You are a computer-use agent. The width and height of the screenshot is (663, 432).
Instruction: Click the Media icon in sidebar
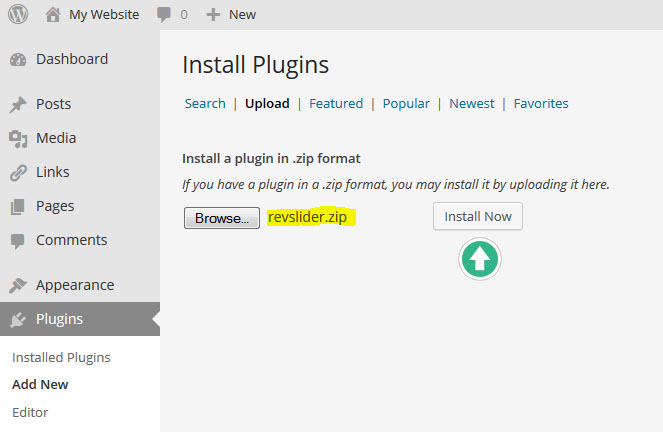coord(18,139)
